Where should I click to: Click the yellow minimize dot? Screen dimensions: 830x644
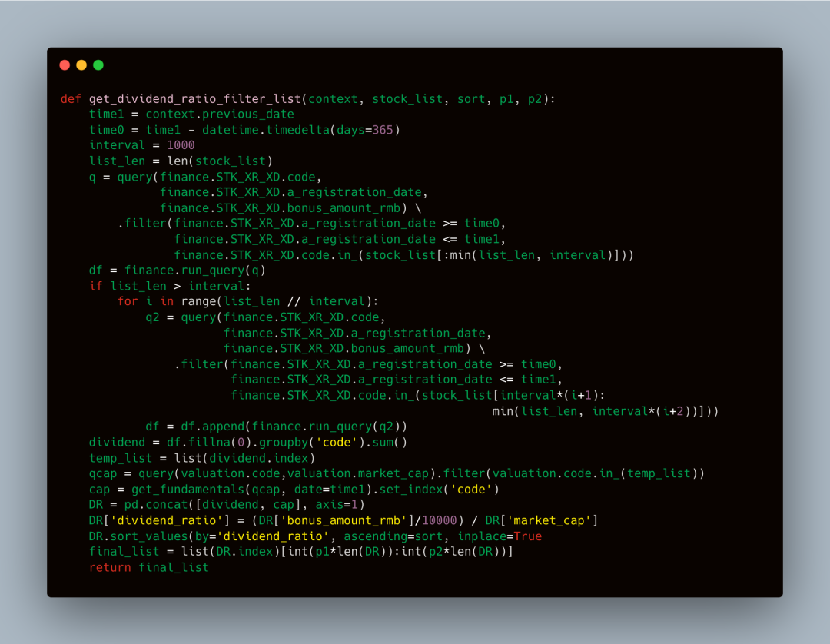pos(81,65)
